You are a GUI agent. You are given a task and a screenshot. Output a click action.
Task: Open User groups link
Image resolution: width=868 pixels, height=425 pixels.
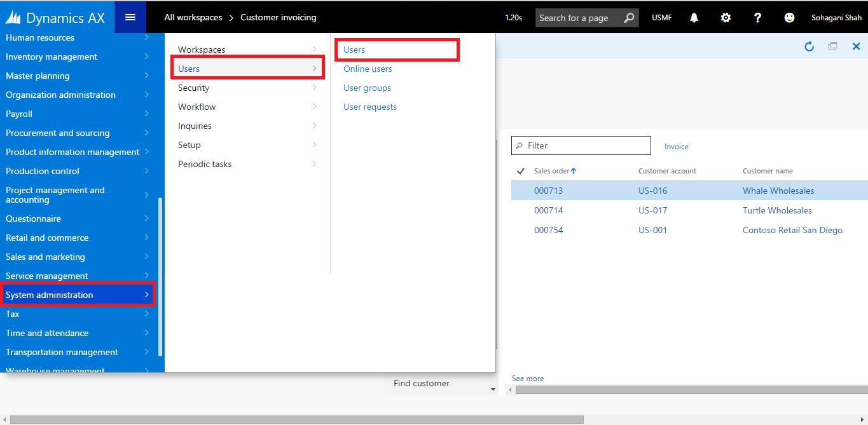(367, 88)
